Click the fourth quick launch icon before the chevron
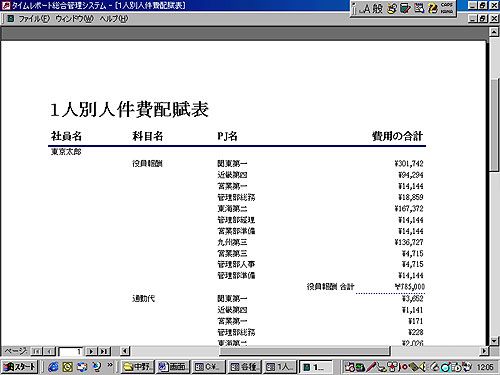Image resolution: width=500 pixels, height=375 pixels. (97, 367)
